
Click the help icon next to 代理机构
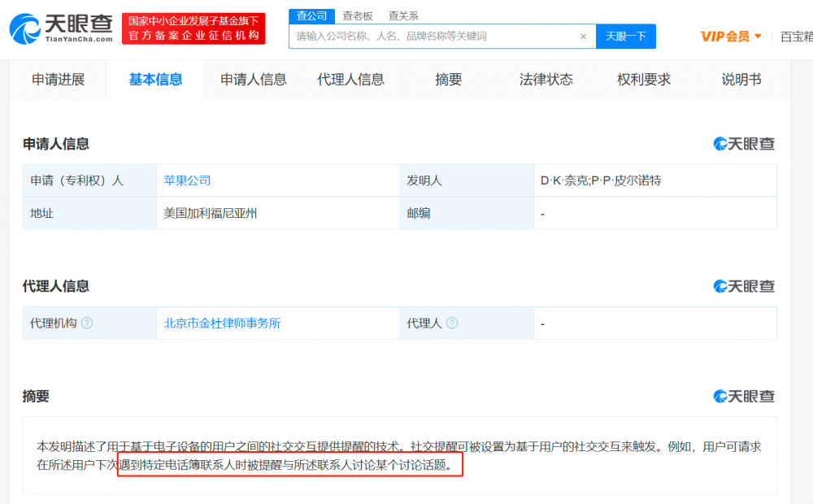pyautogui.click(x=87, y=323)
